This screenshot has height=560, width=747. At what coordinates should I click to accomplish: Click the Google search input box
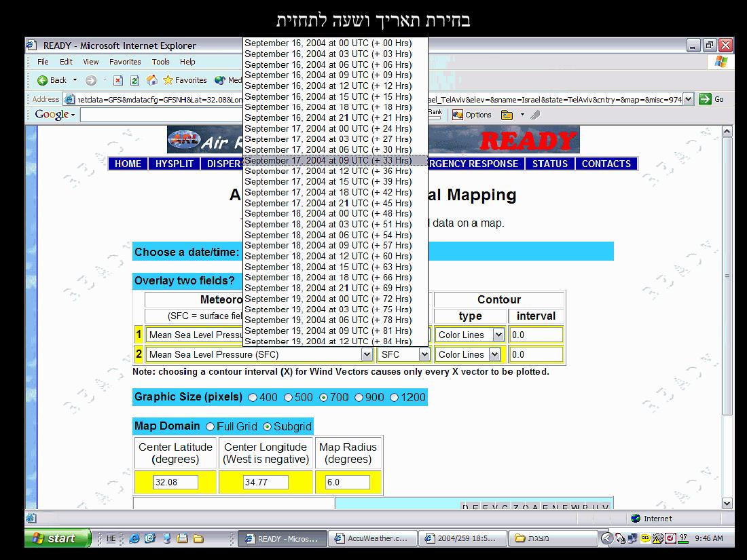point(162,115)
